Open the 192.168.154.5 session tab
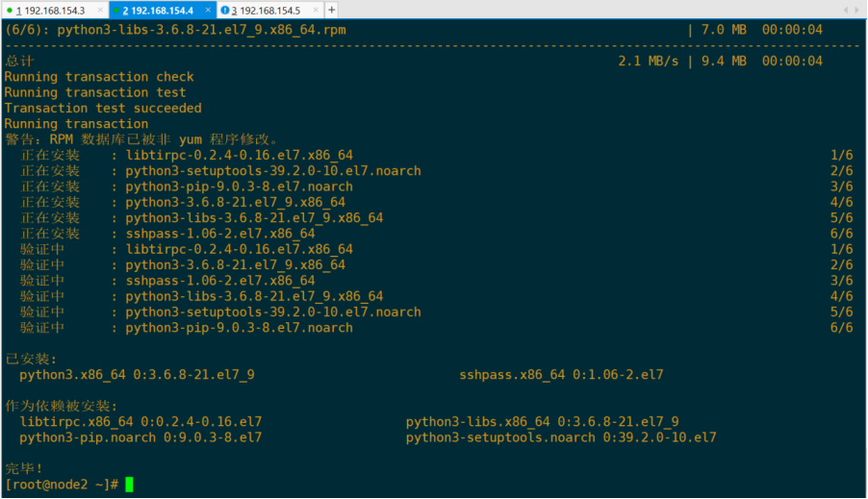 (x=269, y=10)
